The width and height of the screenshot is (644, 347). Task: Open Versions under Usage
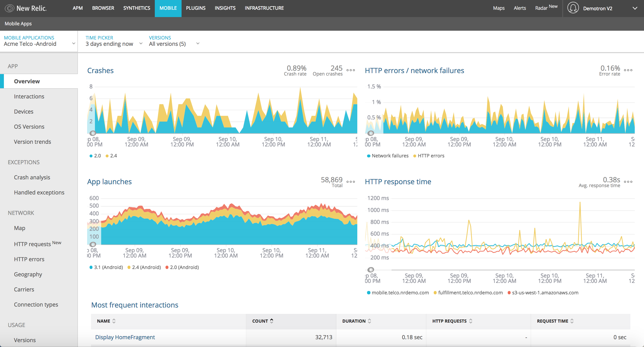[x=25, y=340]
